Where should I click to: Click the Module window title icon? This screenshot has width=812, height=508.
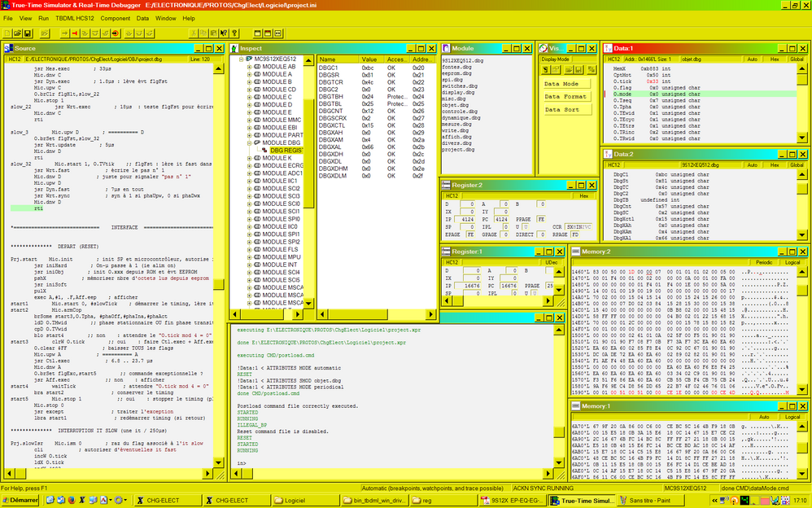(x=446, y=48)
